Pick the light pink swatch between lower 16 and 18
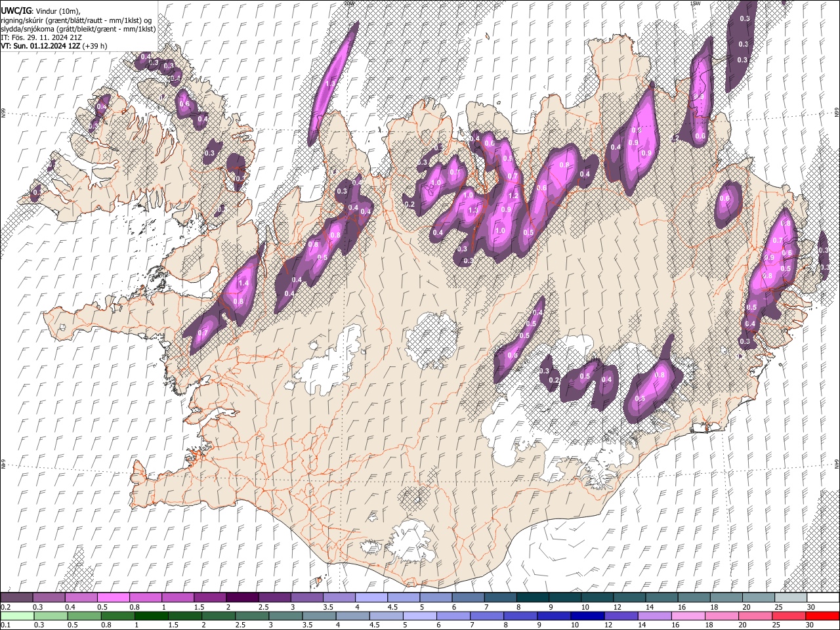This screenshot has width=840, height=630. pos(688,616)
